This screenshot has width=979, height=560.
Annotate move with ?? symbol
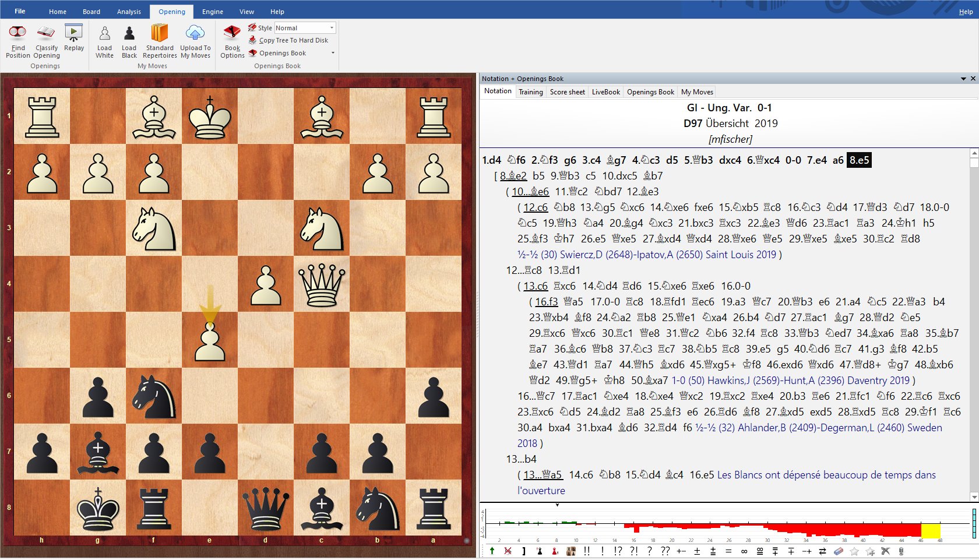665,551
